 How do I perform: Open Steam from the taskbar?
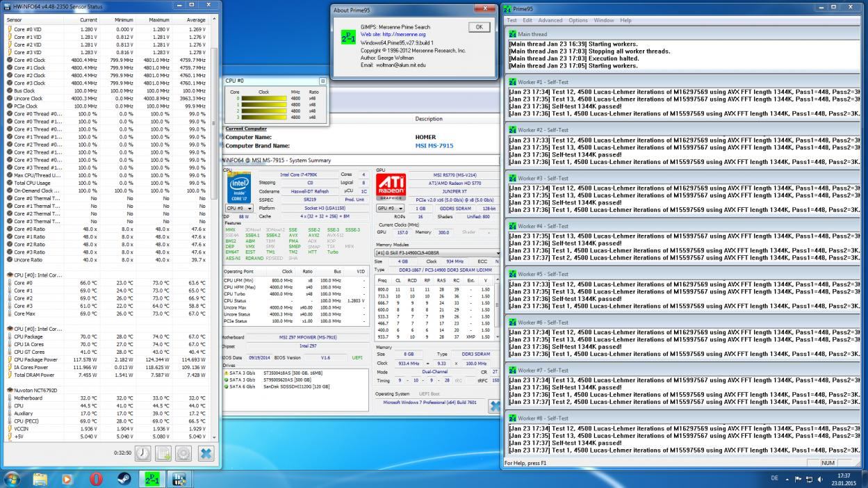coord(123,478)
